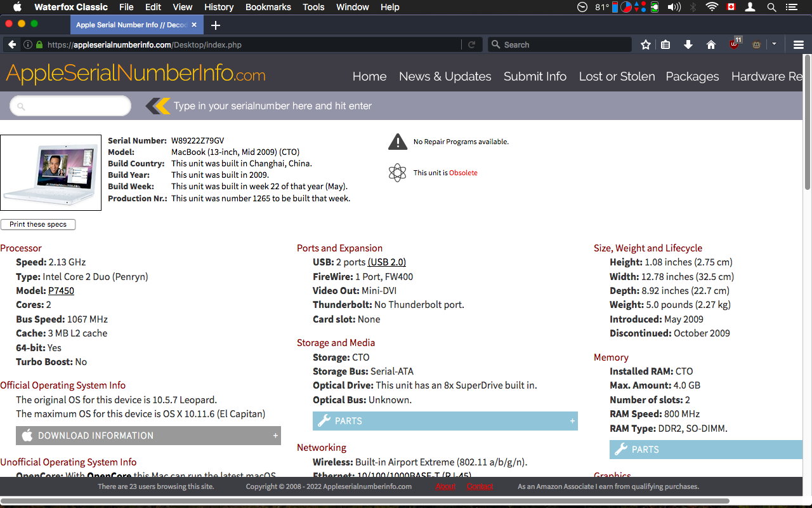Open the View menu
The image size is (812, 508).
pyautogui.click(x=183, y=7)
